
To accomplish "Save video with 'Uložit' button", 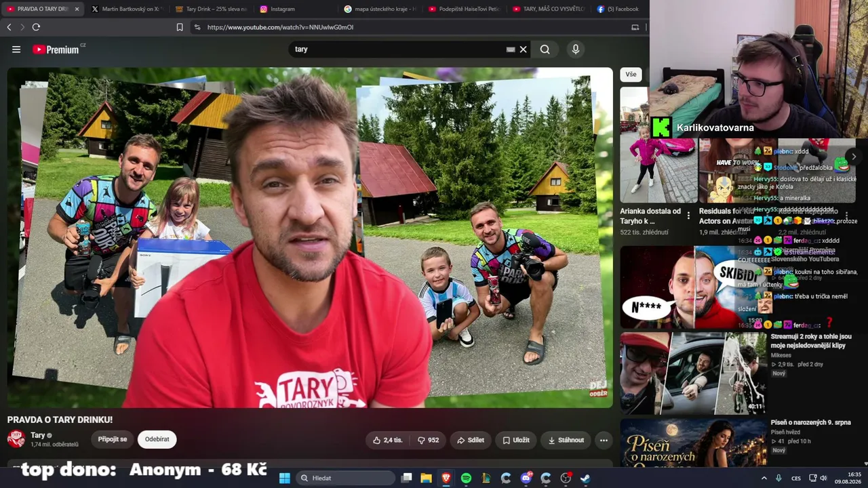I will point(516,440).
